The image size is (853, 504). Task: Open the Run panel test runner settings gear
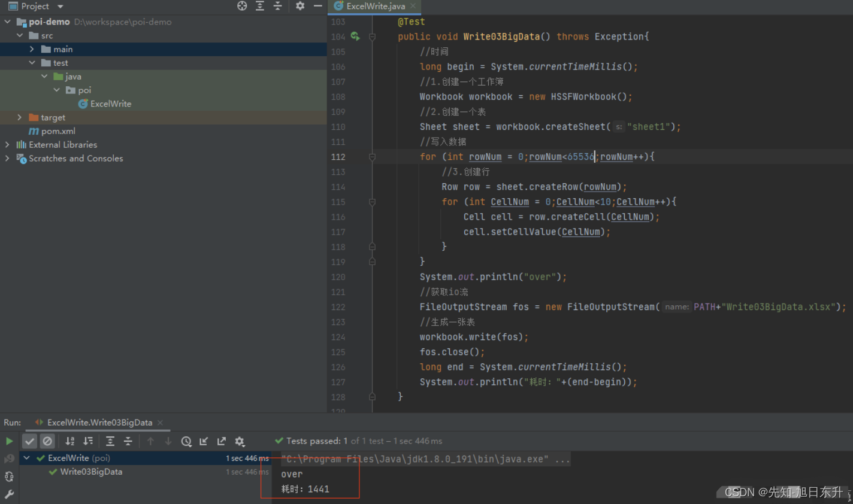tap(240, 441)
